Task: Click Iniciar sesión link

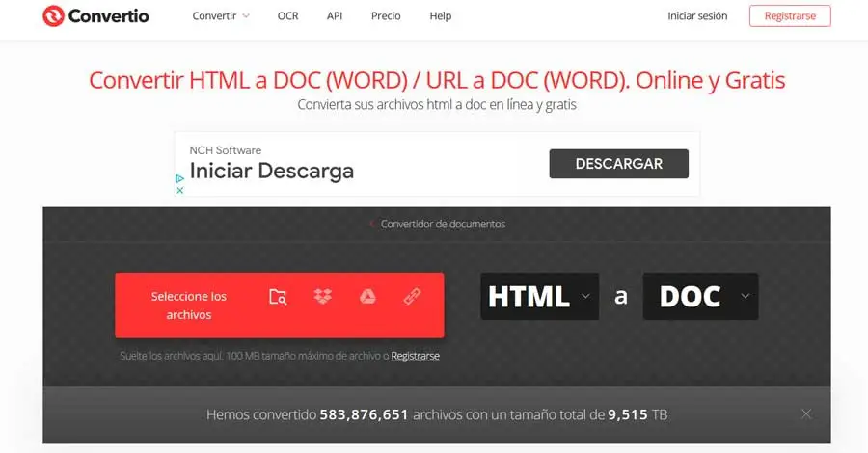Action: tap(697, 16)
